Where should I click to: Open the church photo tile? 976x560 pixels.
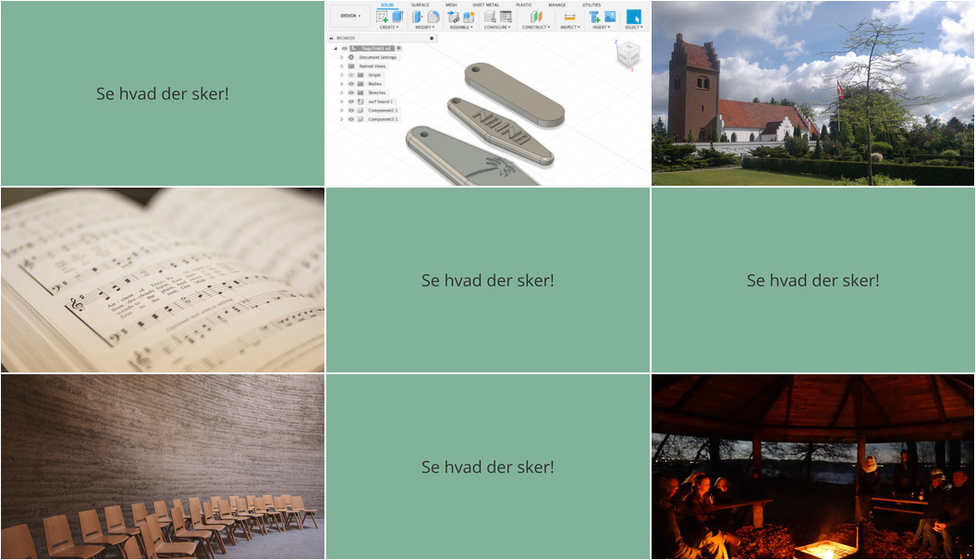point(813,93)
